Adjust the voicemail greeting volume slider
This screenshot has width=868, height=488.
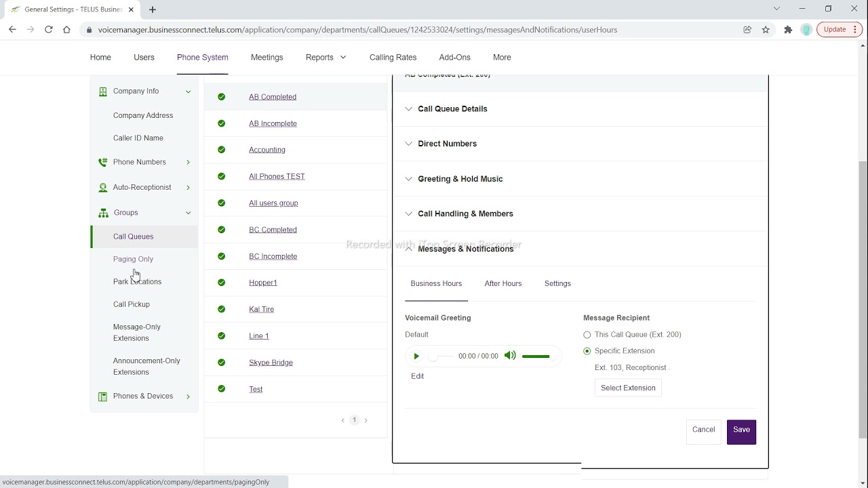537,357
